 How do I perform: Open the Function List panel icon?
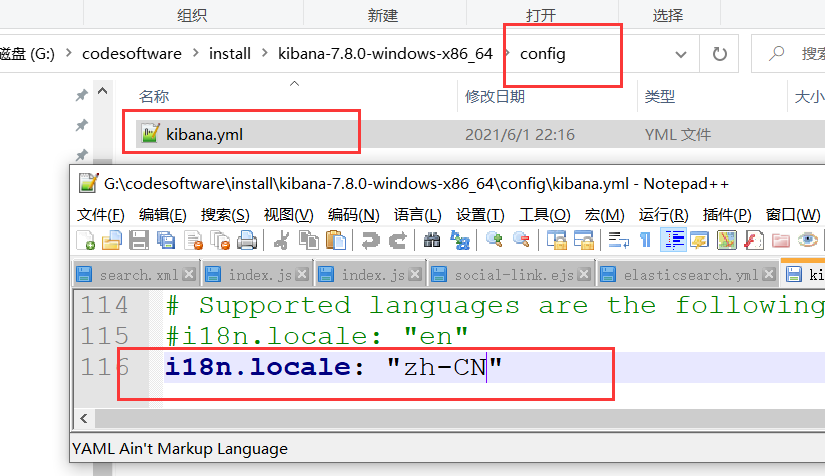753,240
